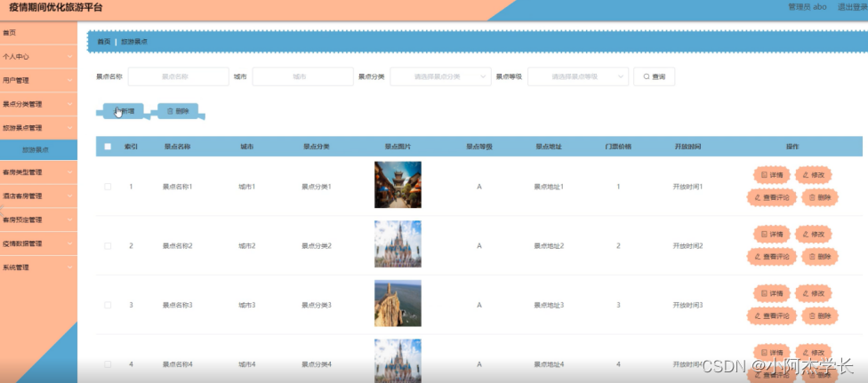Click 退出登录 to log out
Viewport: 868px width, 383px height.
[853, 7]
